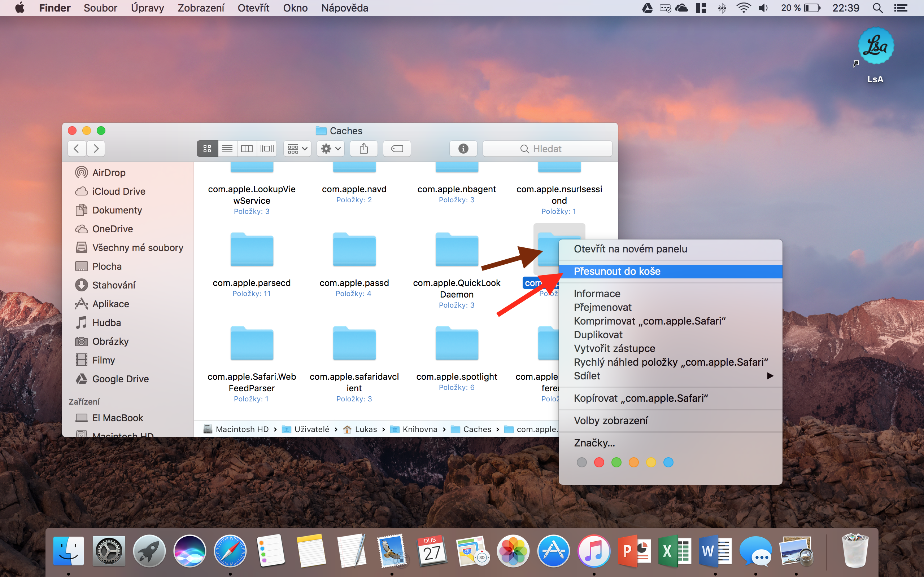Click the Share toolbar icon
Image resolution: width=924 pixels, height=577 pixels.
coord(363,149)
